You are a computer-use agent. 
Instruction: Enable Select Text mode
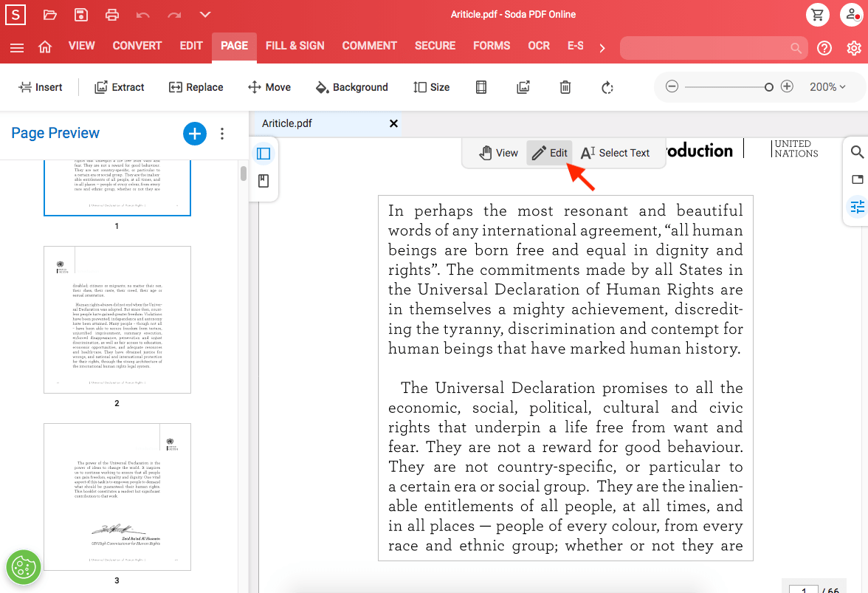[615, 153]
